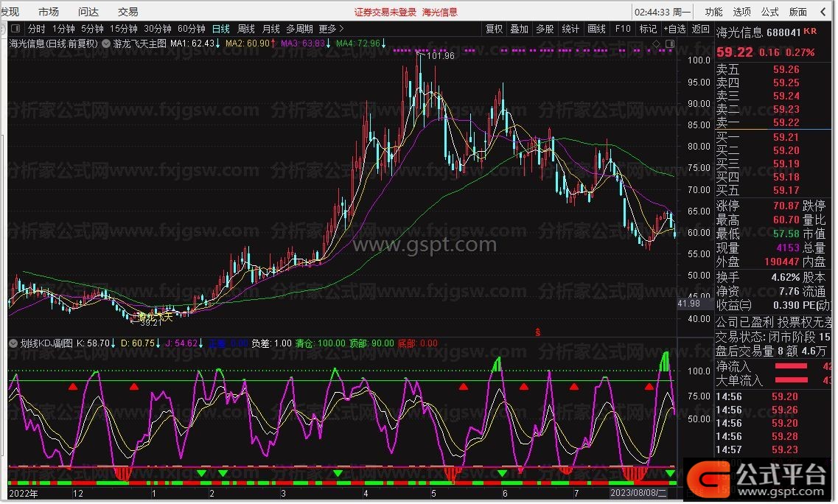Image resolution: width=838 pixels, height=504 pixels.
Task: Click the 2023/08/08/二 date marker on the timeline
Action: pyautogui.click(x=639, y=493)
